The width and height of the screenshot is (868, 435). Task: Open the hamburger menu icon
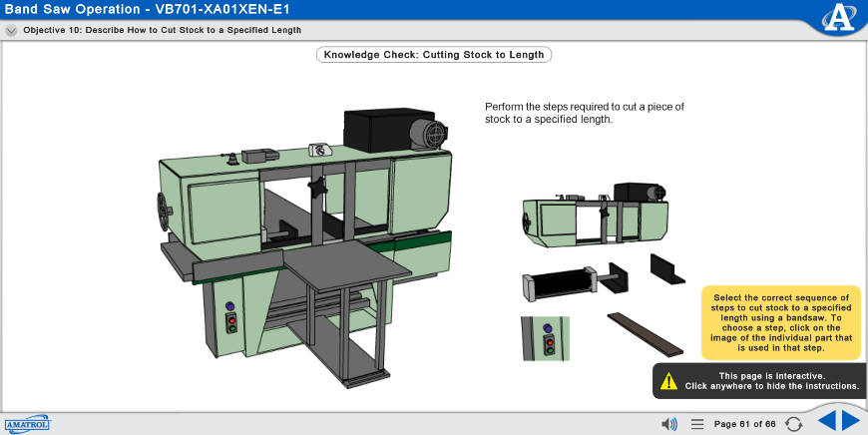click(697, 424)
